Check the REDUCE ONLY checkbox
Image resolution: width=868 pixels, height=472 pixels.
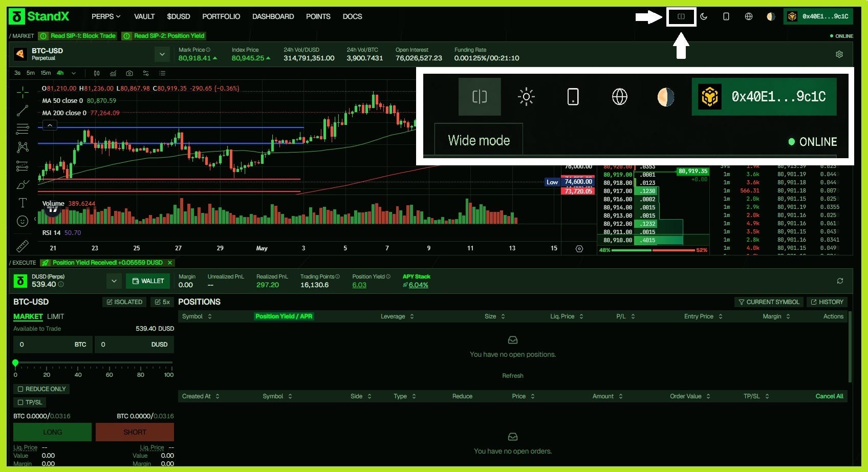coord(20,389)
